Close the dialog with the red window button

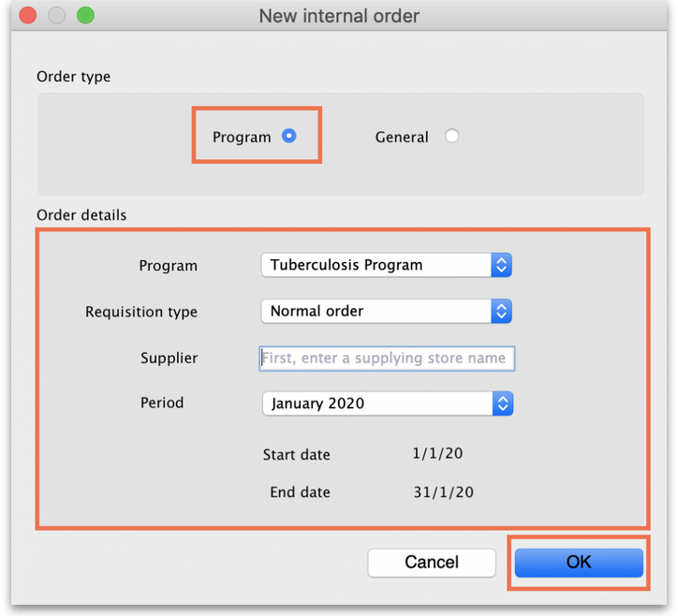[x=27, y=16]
